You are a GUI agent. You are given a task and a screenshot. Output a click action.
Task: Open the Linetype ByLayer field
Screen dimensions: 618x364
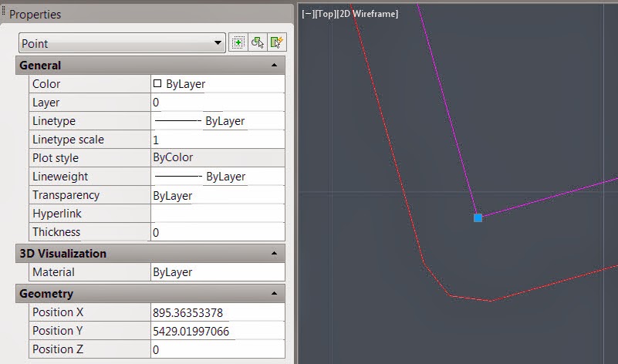[x=218, y=121]
